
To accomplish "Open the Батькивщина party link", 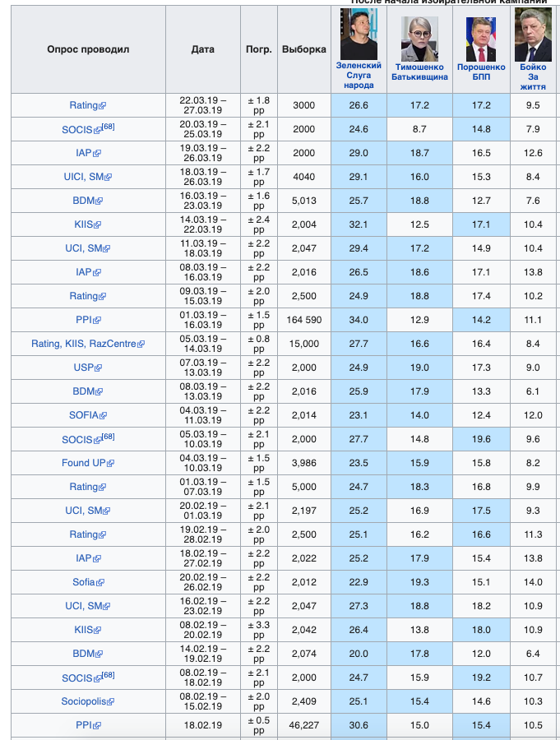I will point(419,77).
